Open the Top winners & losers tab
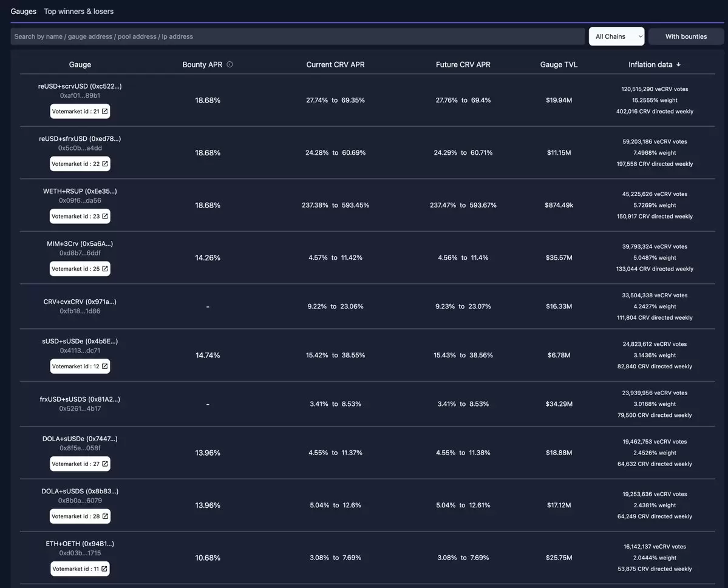Image resolution: width=728 pixels, height=588 pixels. [78, 11]
